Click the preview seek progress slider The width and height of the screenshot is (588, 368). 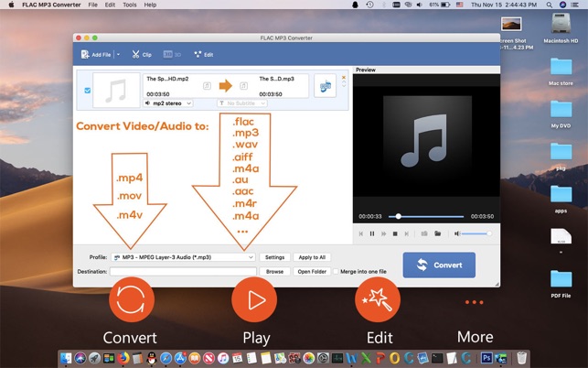pos(430,216)
